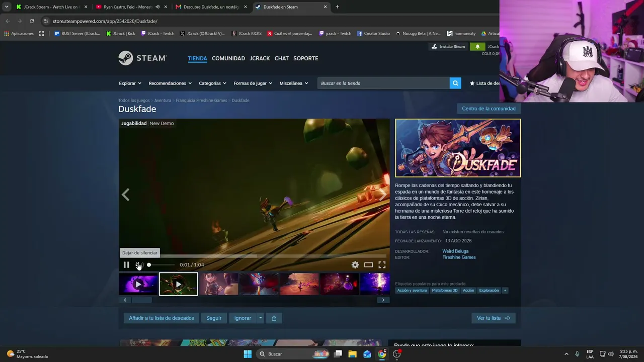Open the video settings gear
This screenshot has height=362, width=644.
(355, 265)
